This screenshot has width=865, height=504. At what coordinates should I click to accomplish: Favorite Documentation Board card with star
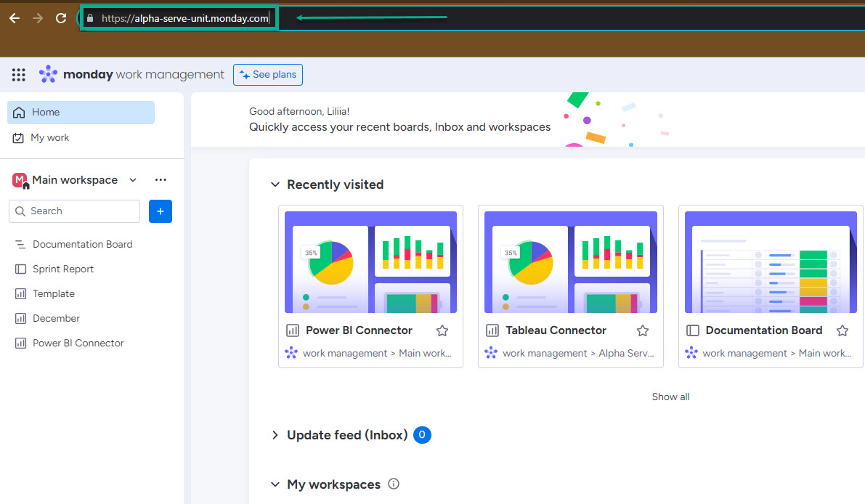click(842, 331)
